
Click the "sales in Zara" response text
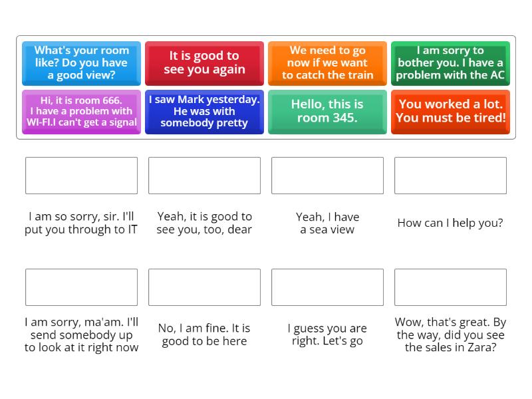pos(450,335)
